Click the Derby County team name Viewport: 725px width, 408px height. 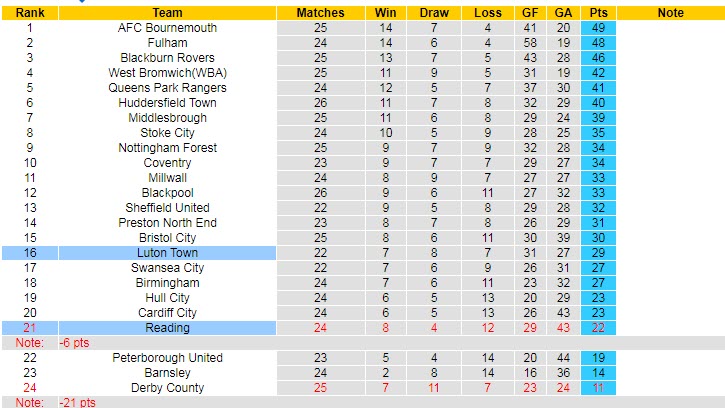167,388
